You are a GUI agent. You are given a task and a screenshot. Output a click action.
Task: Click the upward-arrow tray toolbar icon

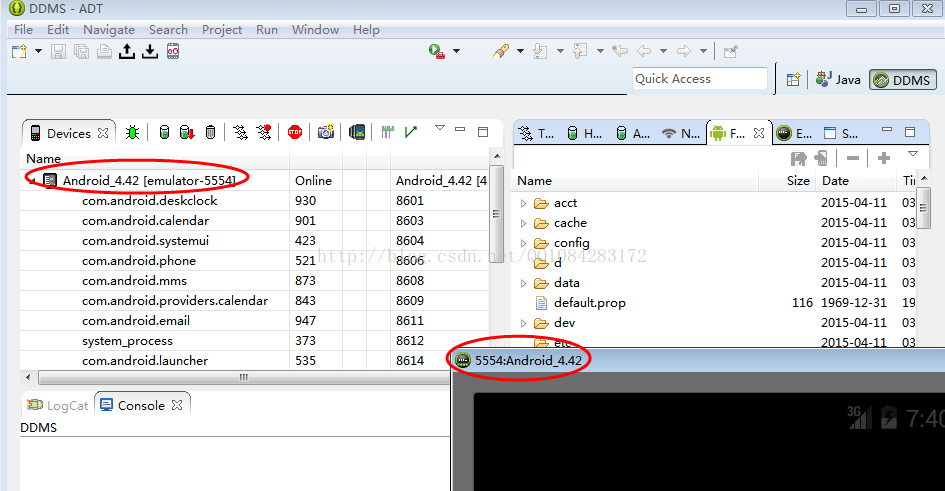[x=127, y=52]
